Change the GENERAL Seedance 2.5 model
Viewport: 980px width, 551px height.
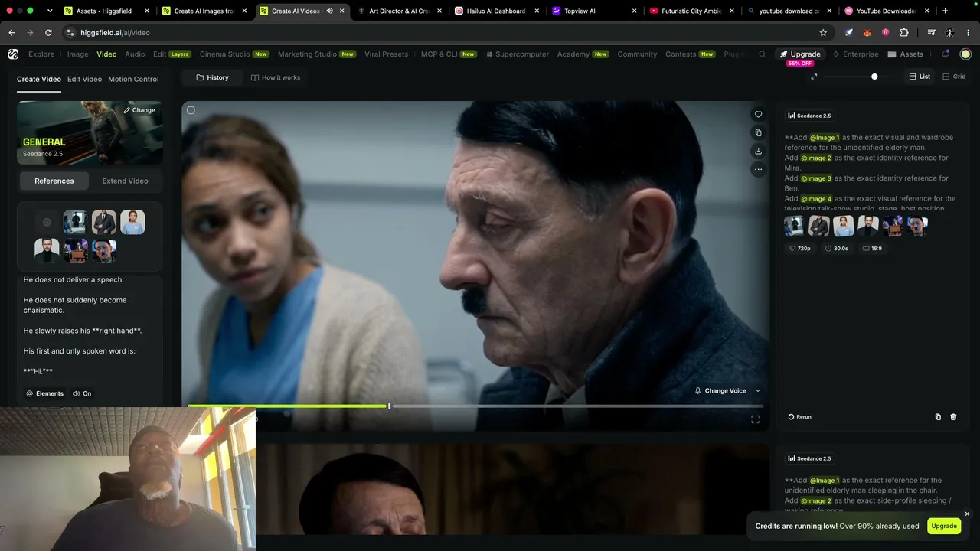[139, 110]
